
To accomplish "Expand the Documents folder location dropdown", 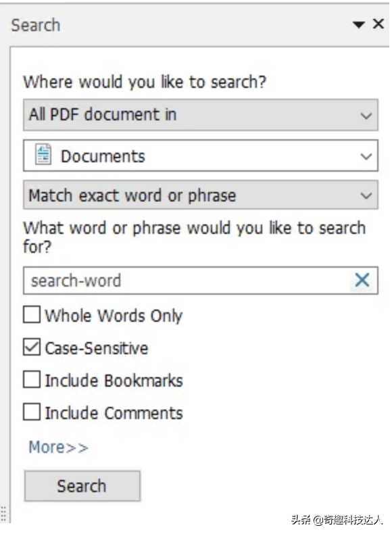I will click(x=201, y=155).
